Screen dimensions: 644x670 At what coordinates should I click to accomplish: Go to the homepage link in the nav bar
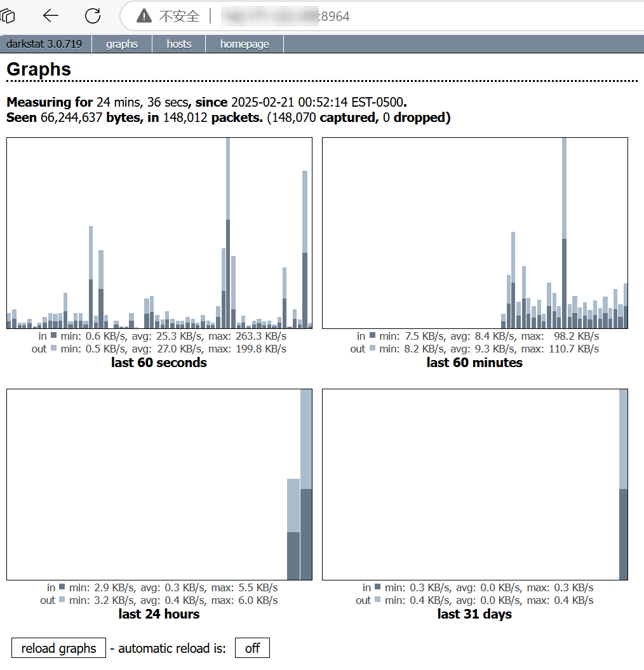click(245, 44)
